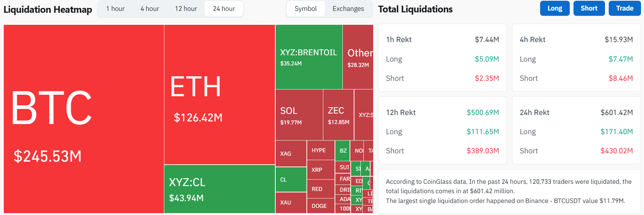Select the 1 hour timeframe tab
The image size is (644, 215).
tap(115, 9)
